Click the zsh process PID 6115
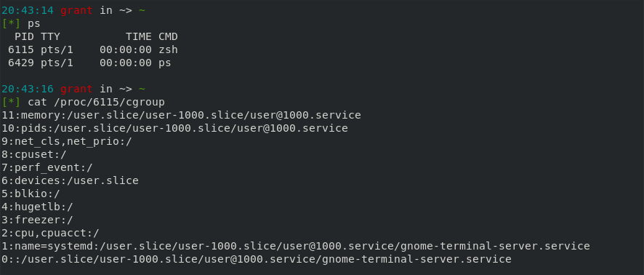Viewport: 644px width, 275px height. pos(21,49)
